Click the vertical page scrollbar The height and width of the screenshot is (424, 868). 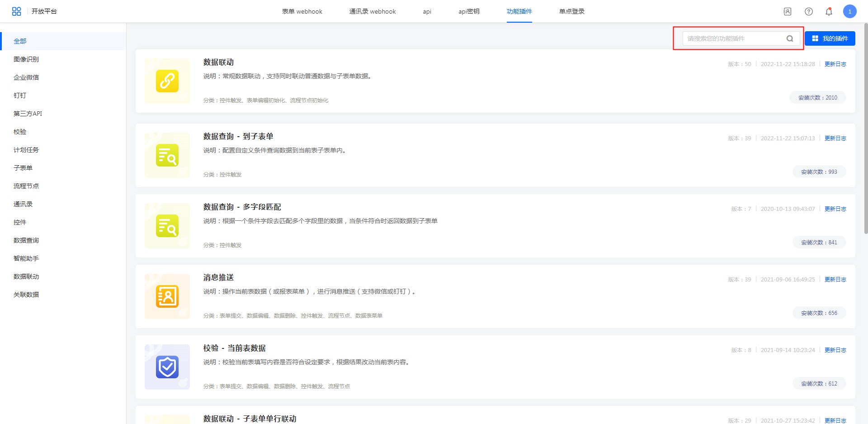865,136
